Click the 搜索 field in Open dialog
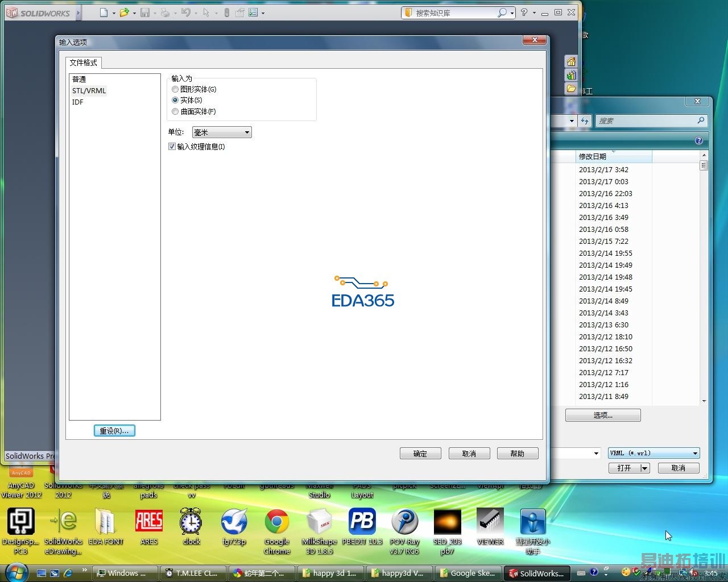728x582 pixels. click(651, 120)
